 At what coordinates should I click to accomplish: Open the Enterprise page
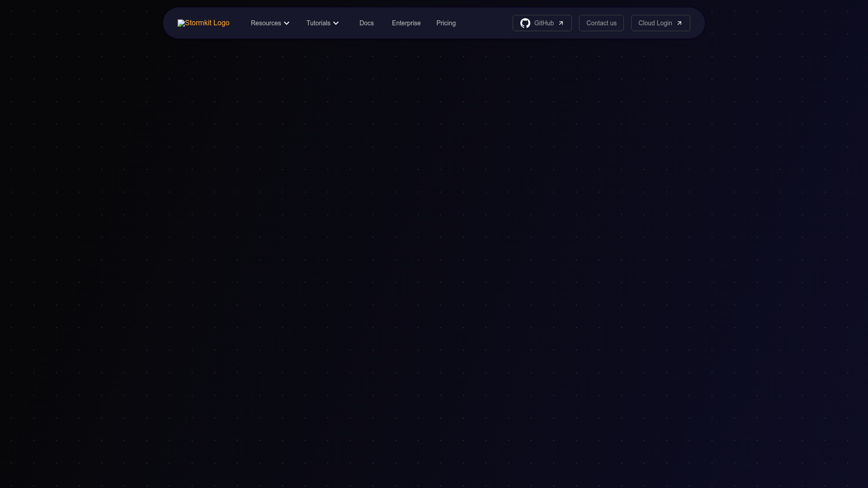(x=406, y=23)
